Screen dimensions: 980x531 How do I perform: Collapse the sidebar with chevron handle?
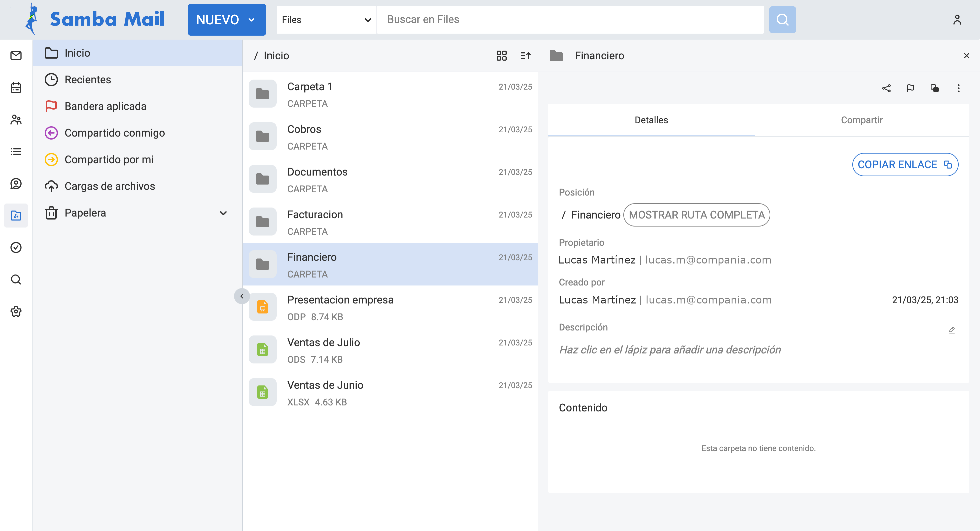point(242,296)
